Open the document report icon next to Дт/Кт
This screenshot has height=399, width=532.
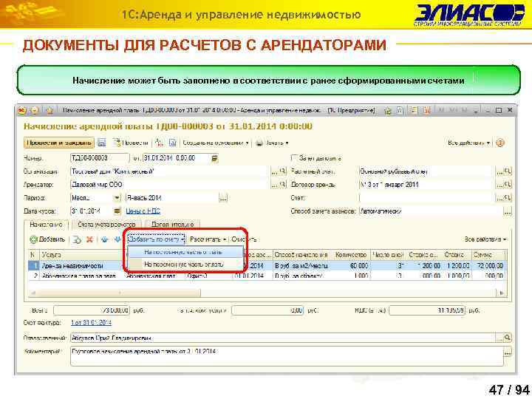[x=173, y=143]
